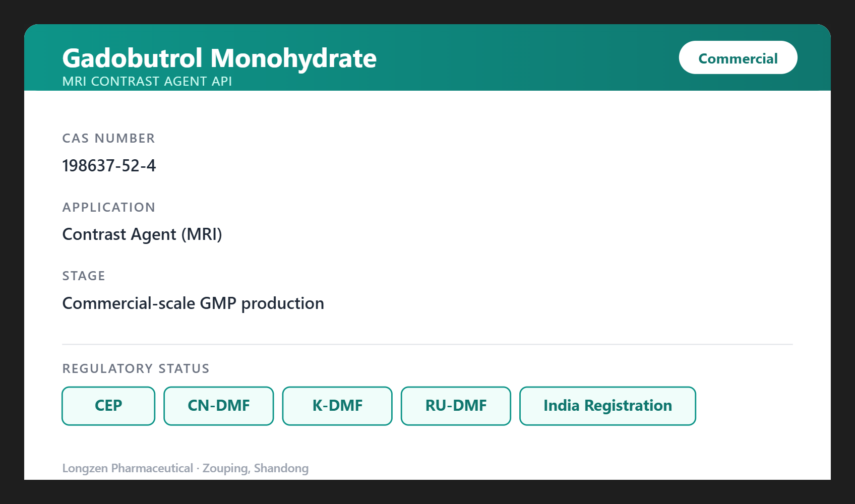Click the Commercial status badge
Viewport: 855px width, 504px height.
pos(738,57)
